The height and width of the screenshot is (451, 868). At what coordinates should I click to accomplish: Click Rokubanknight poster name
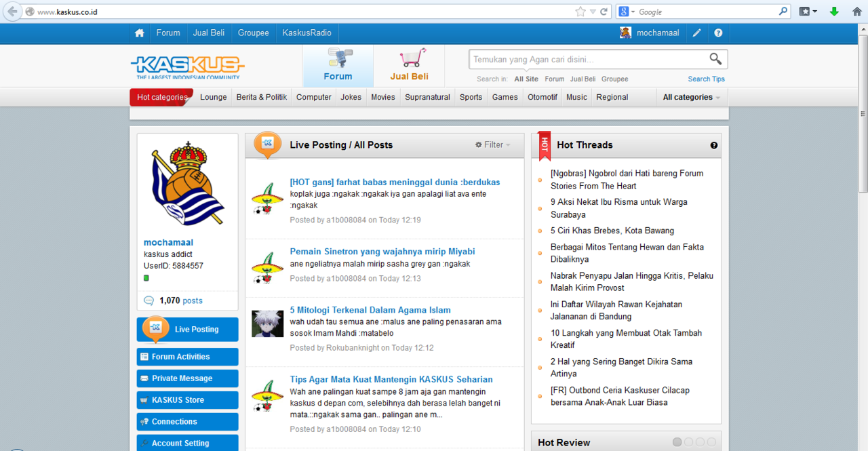[x=352, y=348]
